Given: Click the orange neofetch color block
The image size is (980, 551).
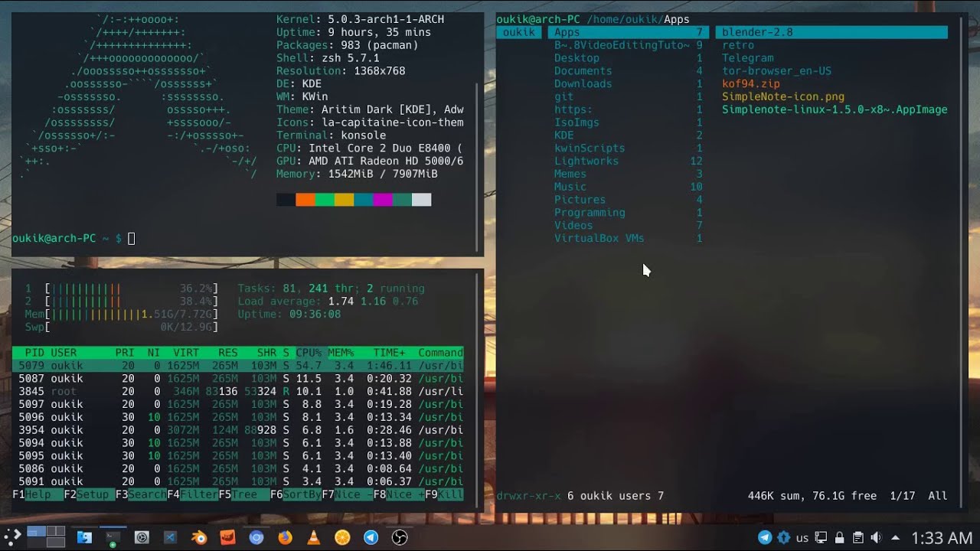Looking at the screenshot, I should click(x=305, y=200).
